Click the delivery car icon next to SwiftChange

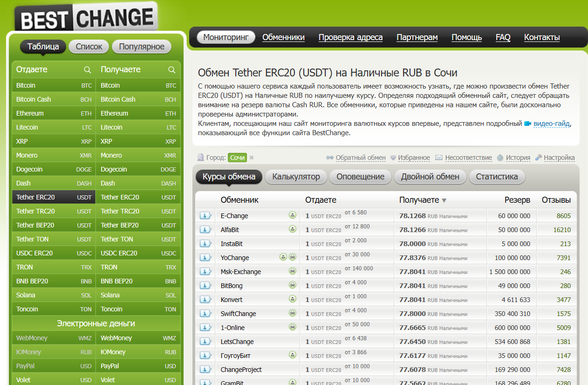coord(293,313)
